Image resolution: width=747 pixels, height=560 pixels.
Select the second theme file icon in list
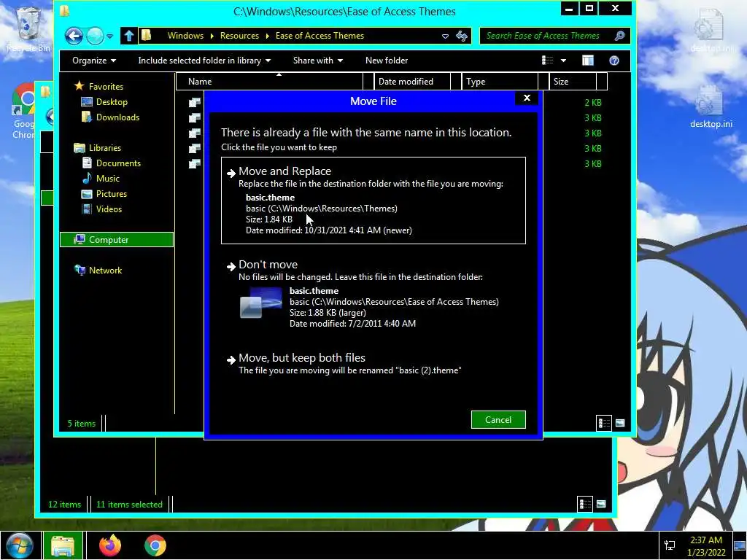[x=194, y=117]
